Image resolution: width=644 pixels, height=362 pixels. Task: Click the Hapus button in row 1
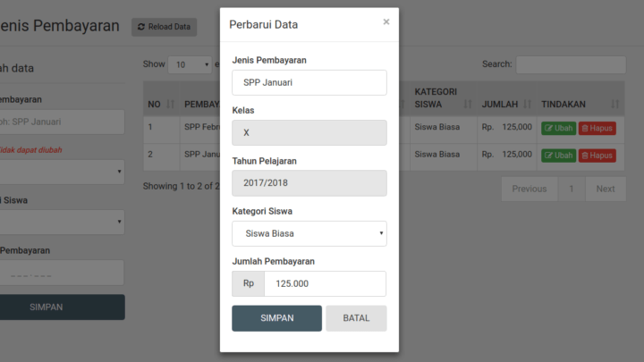[x=597, y=128]
